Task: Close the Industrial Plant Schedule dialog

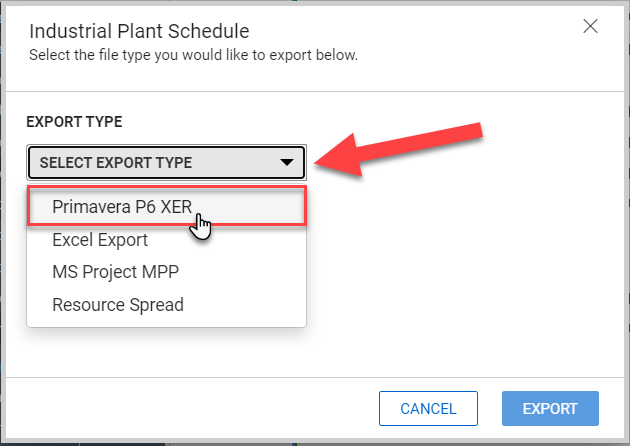Action: [591, 28]
